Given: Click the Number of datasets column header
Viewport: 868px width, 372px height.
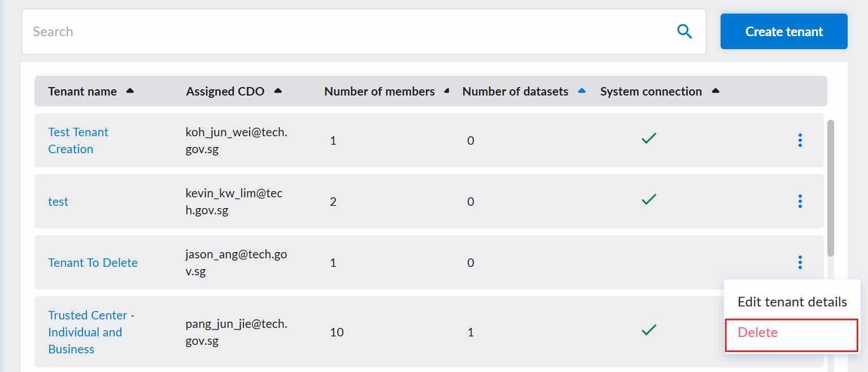Looking at the screenshot, I should click(x=516, y=92).
